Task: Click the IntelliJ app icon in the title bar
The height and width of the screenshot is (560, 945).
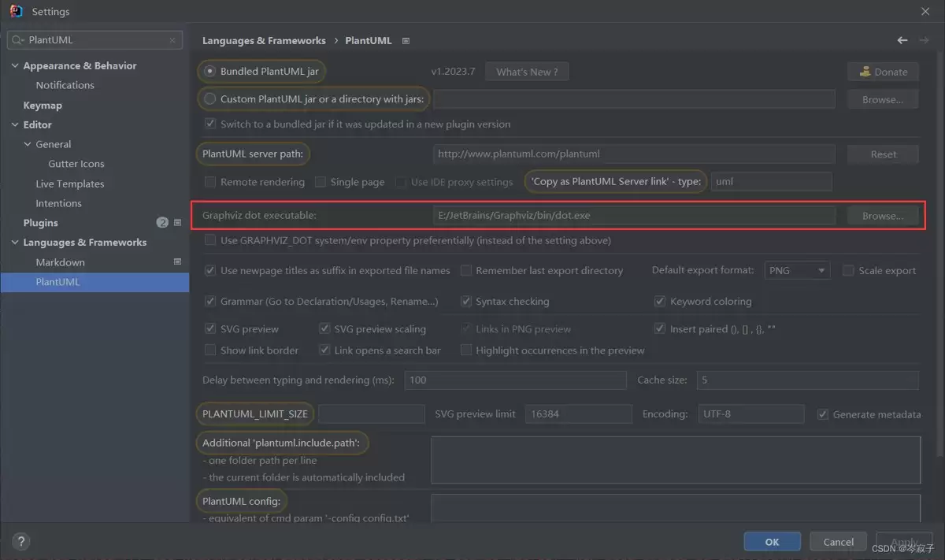Action: pos(15,11)
